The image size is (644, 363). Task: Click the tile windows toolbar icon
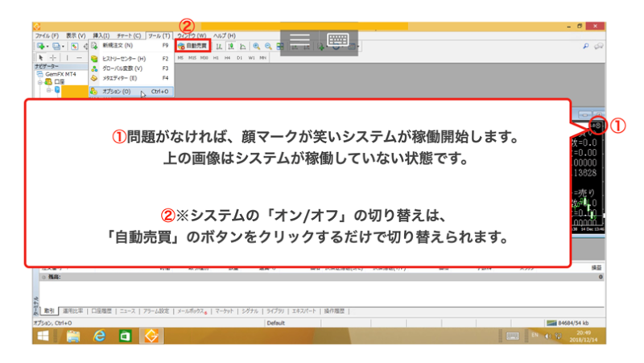pyautogui.click(x=280, y=47)
